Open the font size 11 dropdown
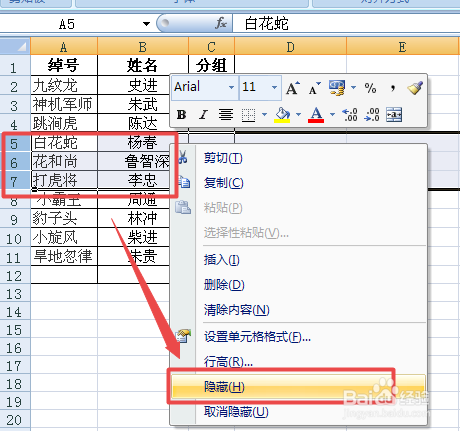The image size is (460, 431). tap(274, 88)
